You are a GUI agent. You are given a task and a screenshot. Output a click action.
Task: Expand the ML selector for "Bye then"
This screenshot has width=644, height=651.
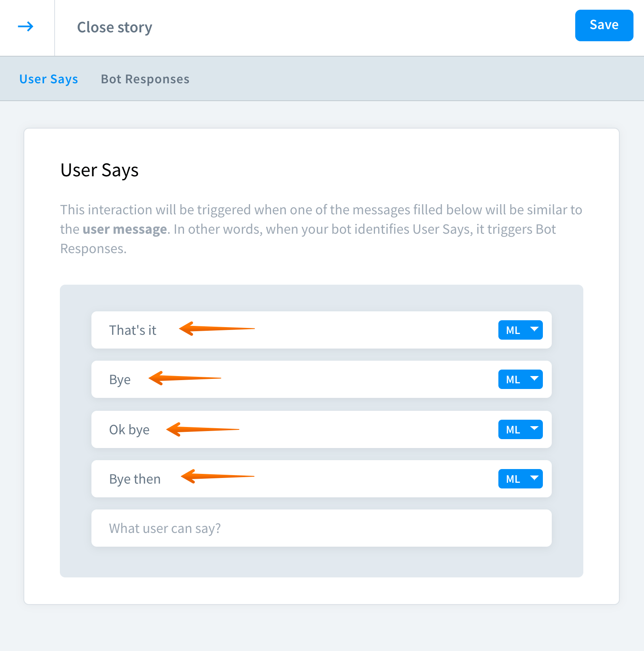[520, 479]
